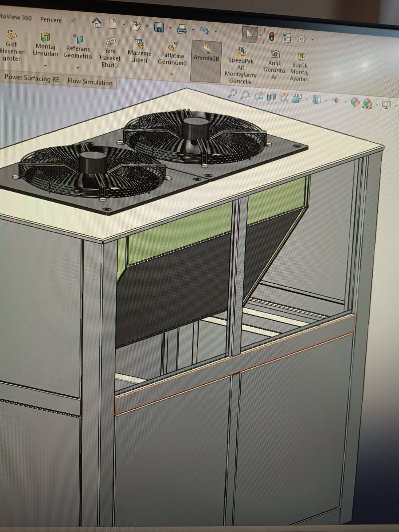Open View Orientation cube icon
The width and height of the screenshot is (399, 532).
(297, 98)
